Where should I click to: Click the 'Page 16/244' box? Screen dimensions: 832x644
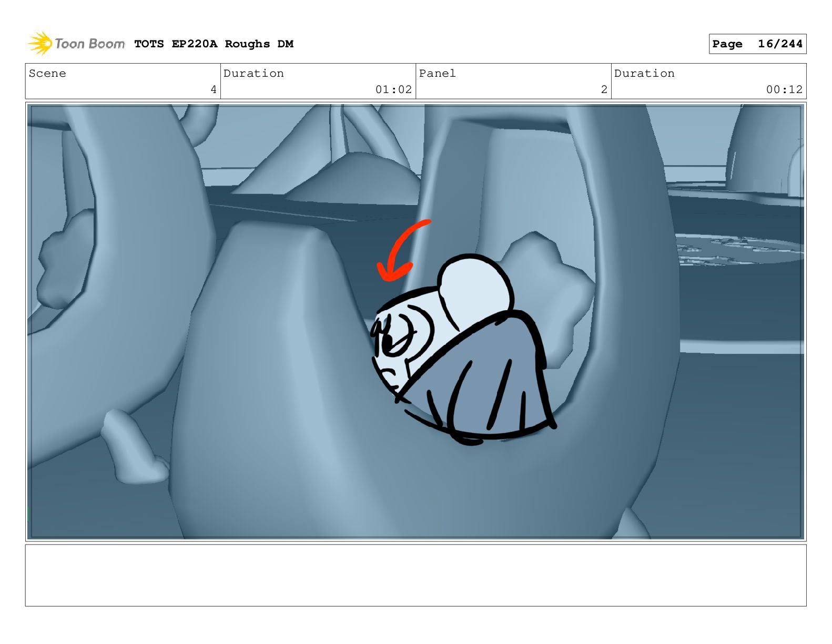[x=757, y=44]
